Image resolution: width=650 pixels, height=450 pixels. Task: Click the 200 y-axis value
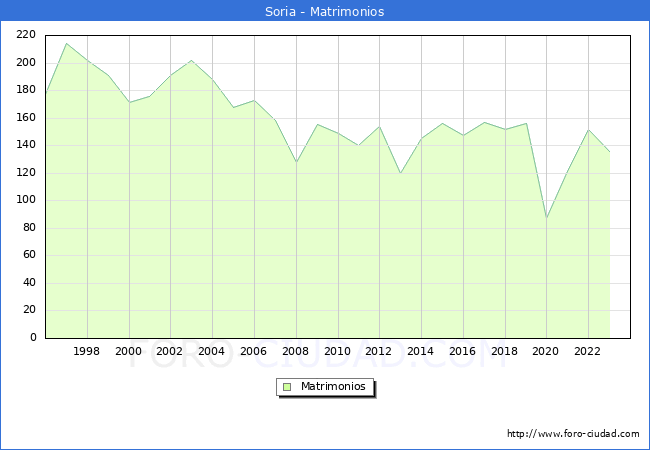click(x=26, y=63)
